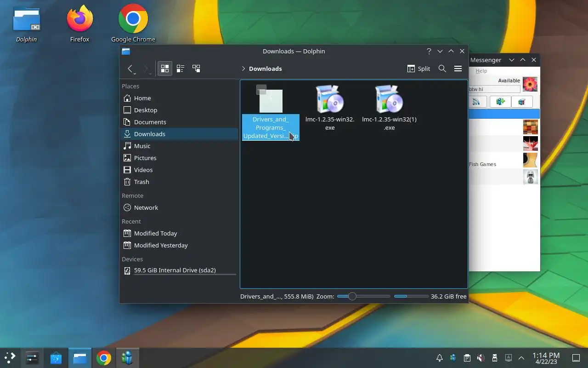The image size is (588, 368).
Task: Select lmc-1.2.35-win32(1).exe installer icon
Action: point(389,99)
